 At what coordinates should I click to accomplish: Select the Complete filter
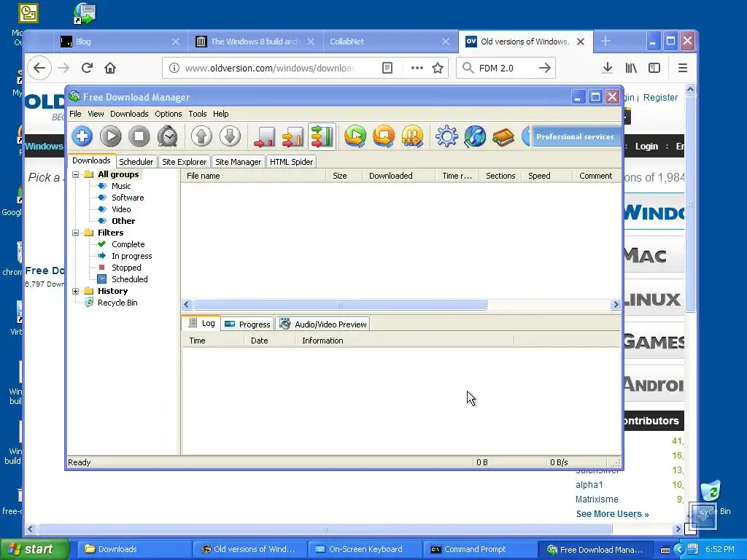pos(128,244)
